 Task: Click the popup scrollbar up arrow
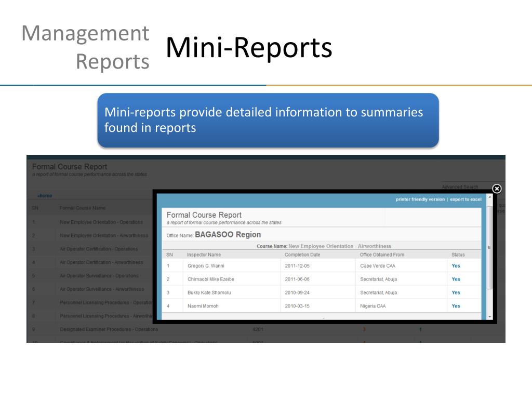489,197
